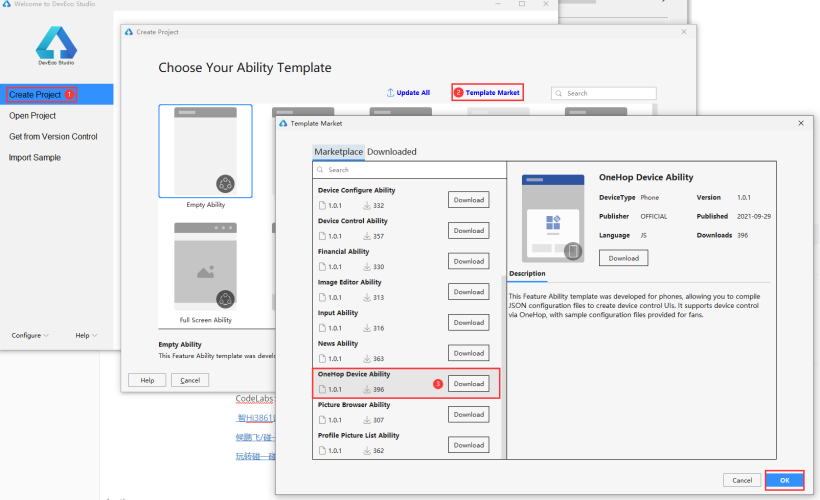Select the Empty Ability template thumbnail
The height and width of the screenshot is (500, 820).
[x=206, y=151]
